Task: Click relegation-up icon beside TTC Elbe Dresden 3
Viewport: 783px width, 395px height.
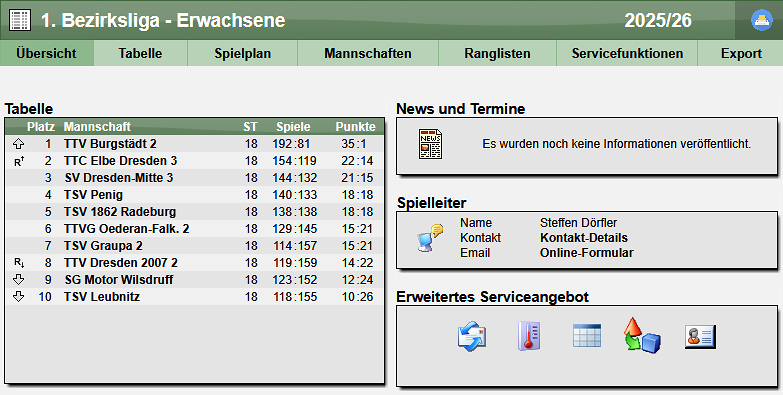Action: click(x=19, y=161)
